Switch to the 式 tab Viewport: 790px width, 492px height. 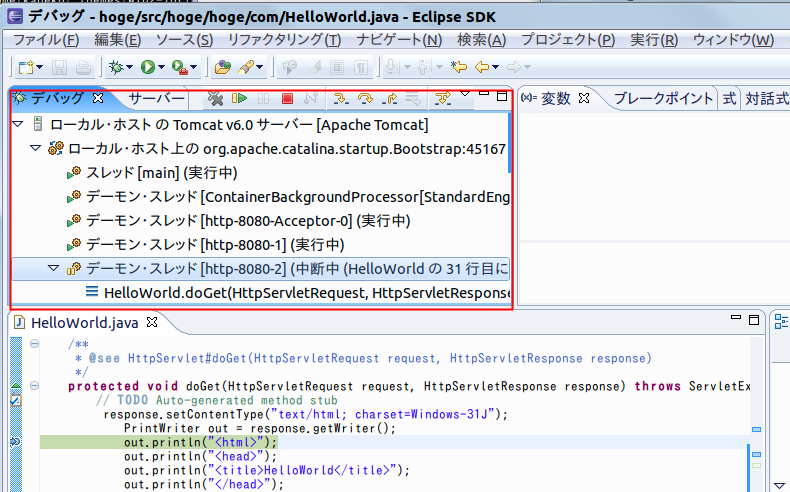tap(730, 99)
